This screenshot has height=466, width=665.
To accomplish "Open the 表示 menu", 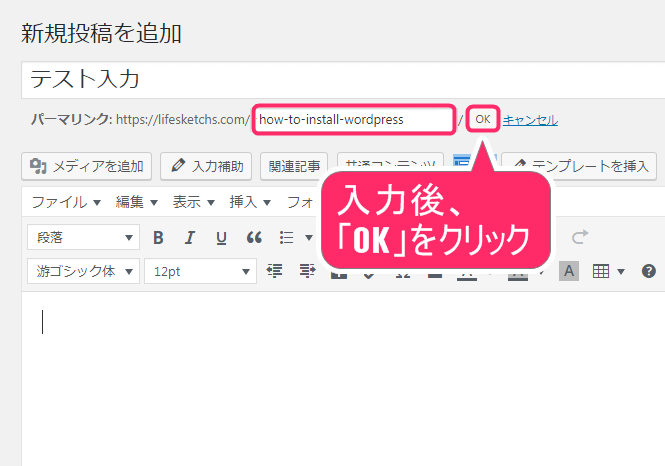I will [193, 202].
